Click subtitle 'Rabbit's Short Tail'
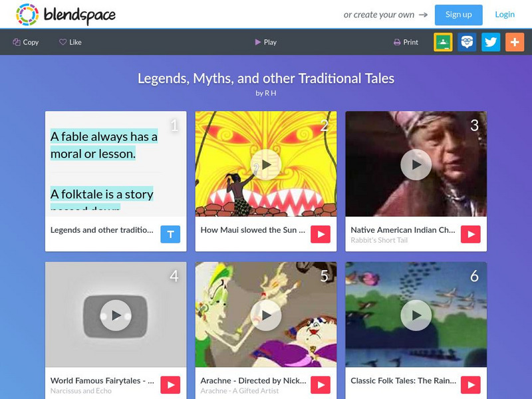 (x=379, y=240)
